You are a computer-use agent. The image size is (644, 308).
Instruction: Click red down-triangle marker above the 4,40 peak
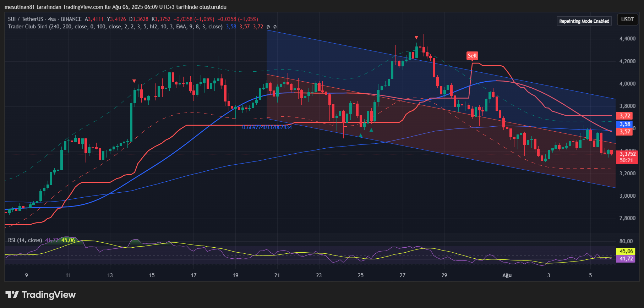(416, 37)
